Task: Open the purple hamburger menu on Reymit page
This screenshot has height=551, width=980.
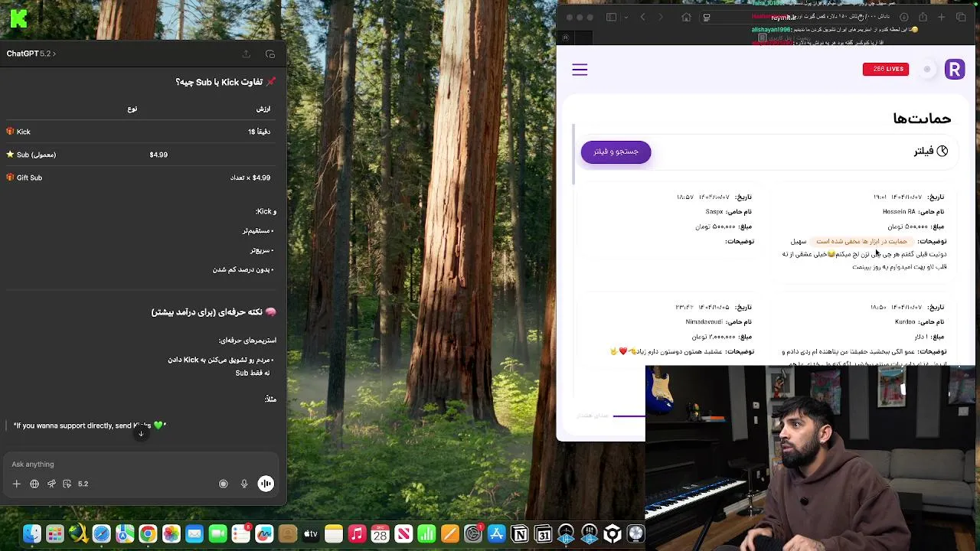Action: coord(580,70)
